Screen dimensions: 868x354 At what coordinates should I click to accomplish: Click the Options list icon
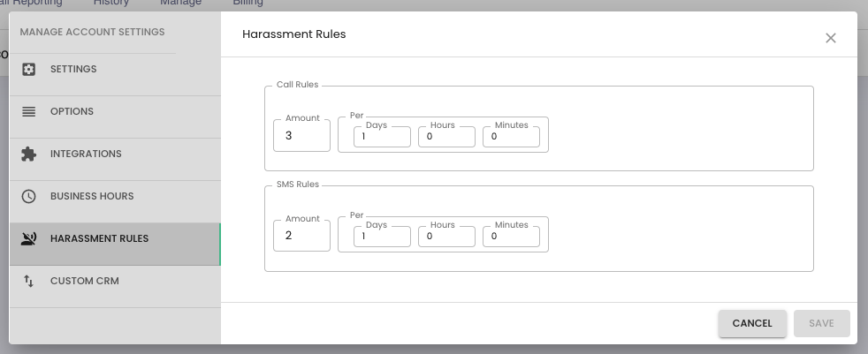coord(29,112)
